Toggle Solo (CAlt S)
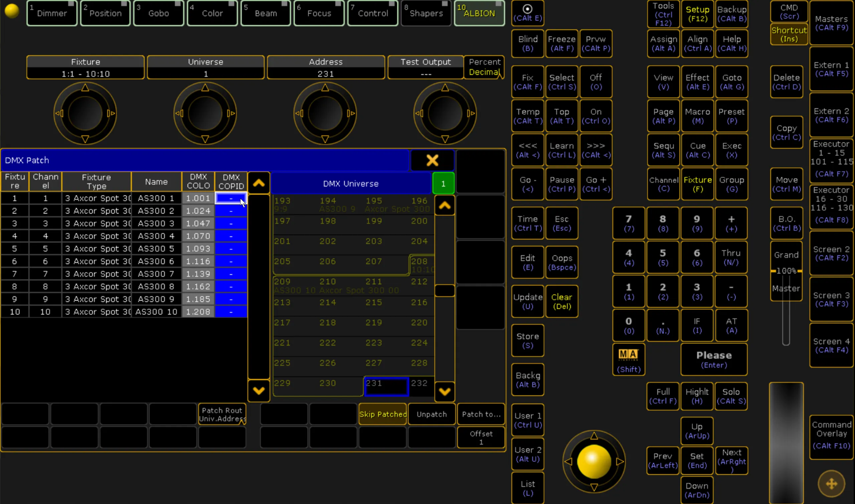 731,396
